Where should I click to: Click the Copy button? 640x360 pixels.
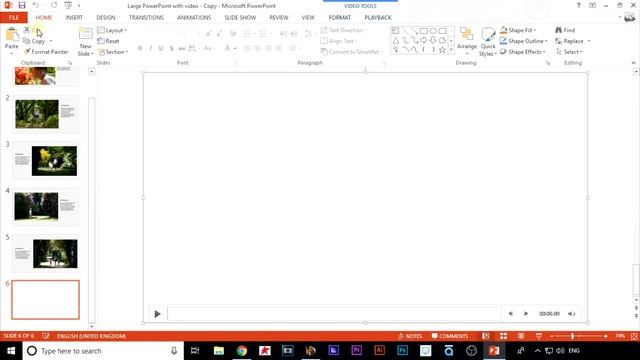pyautogui.click(x=35, y=41)
